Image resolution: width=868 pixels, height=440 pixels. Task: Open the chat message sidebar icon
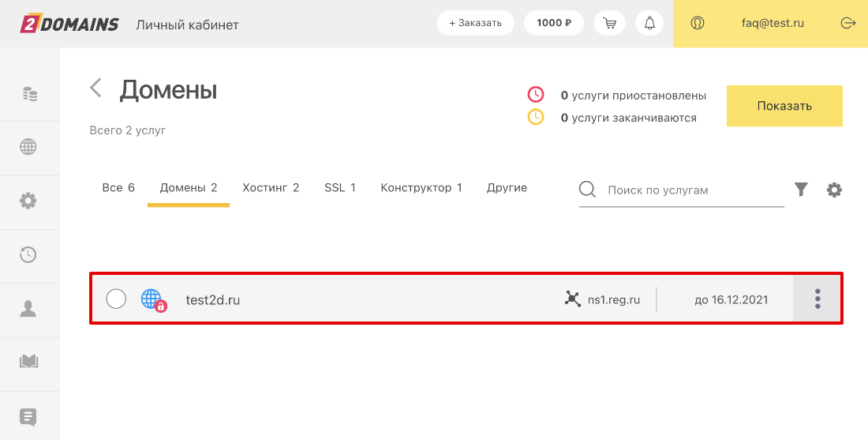28,416
